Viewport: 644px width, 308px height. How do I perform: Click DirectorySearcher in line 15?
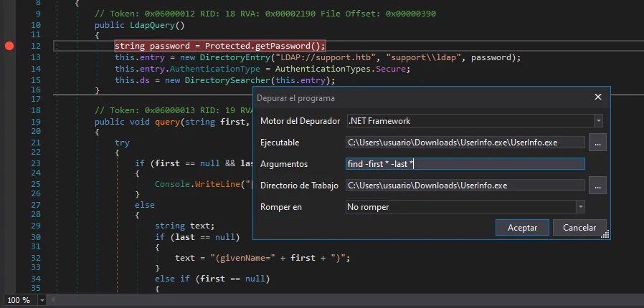coord(227,80)
